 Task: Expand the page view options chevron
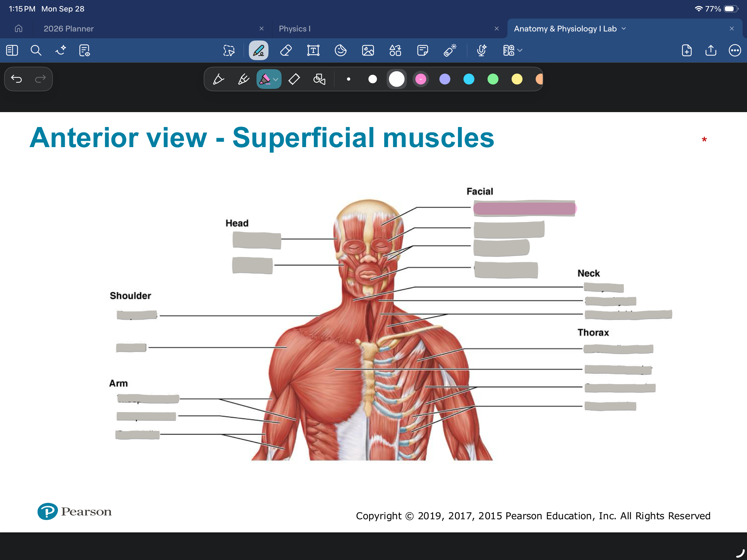520,50
